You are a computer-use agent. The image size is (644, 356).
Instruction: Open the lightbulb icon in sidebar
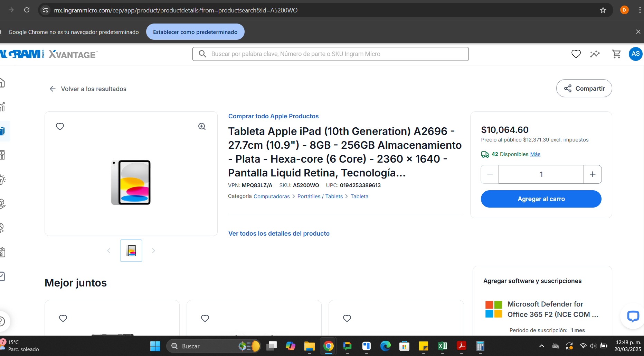click(x=2, y=179)
